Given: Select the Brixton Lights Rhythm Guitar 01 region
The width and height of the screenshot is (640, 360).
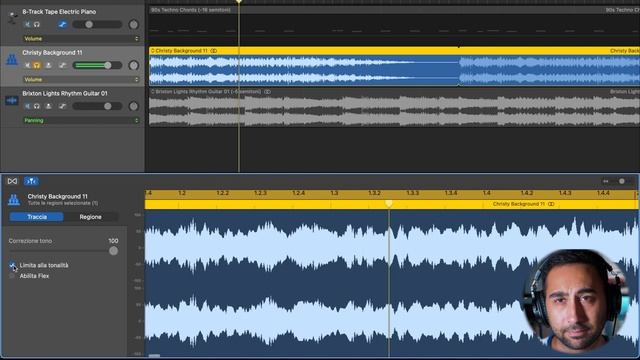Looking at the screenshot, I should coord(394,107).
